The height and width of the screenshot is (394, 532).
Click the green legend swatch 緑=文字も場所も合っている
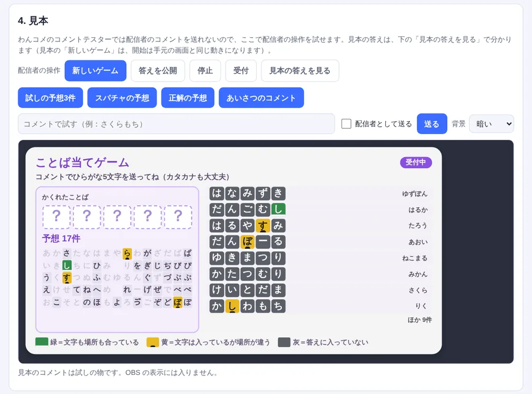click(41, 342)
